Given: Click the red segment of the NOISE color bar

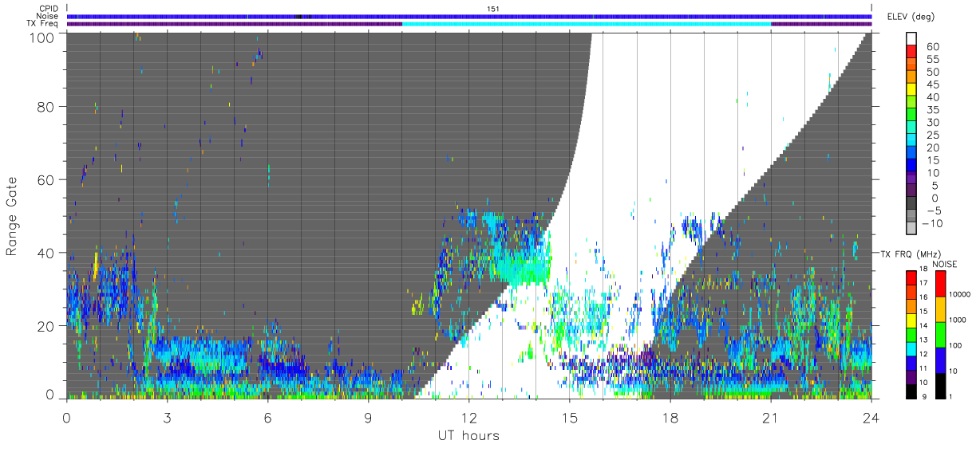Looking at the screenshot, I should coord(941,284).
